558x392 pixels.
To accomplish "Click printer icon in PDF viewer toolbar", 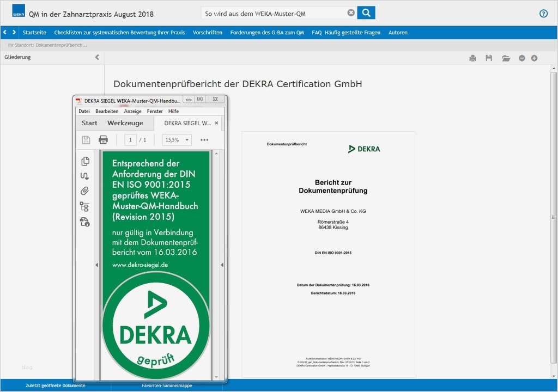I will [103, 140].
